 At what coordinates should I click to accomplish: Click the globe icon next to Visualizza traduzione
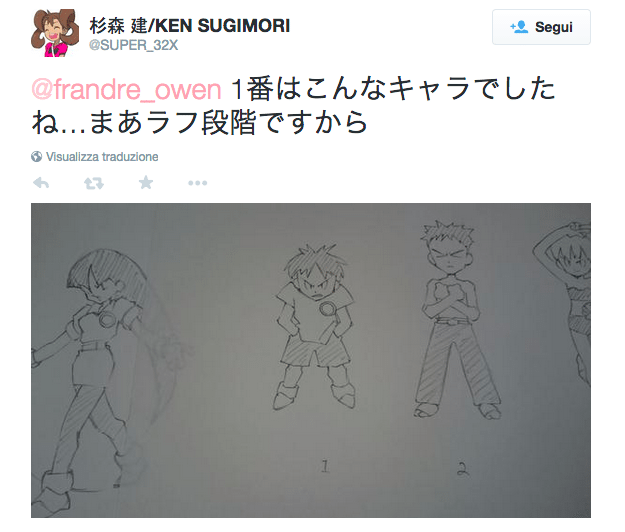pos(36,157)
